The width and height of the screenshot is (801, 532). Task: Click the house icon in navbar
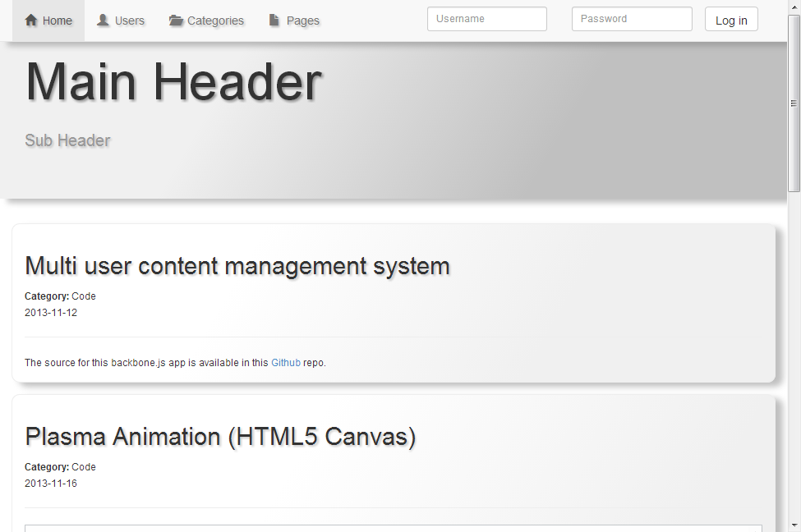pyautogui.click(x=31, y=21)
